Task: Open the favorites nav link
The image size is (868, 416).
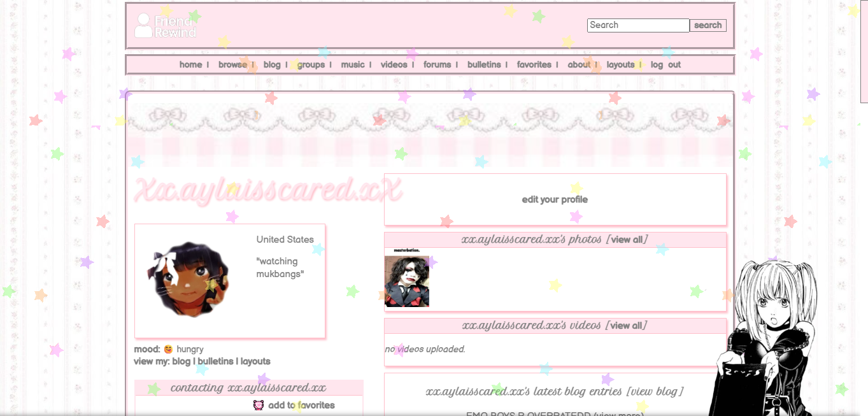Action: tap(534, 64)
